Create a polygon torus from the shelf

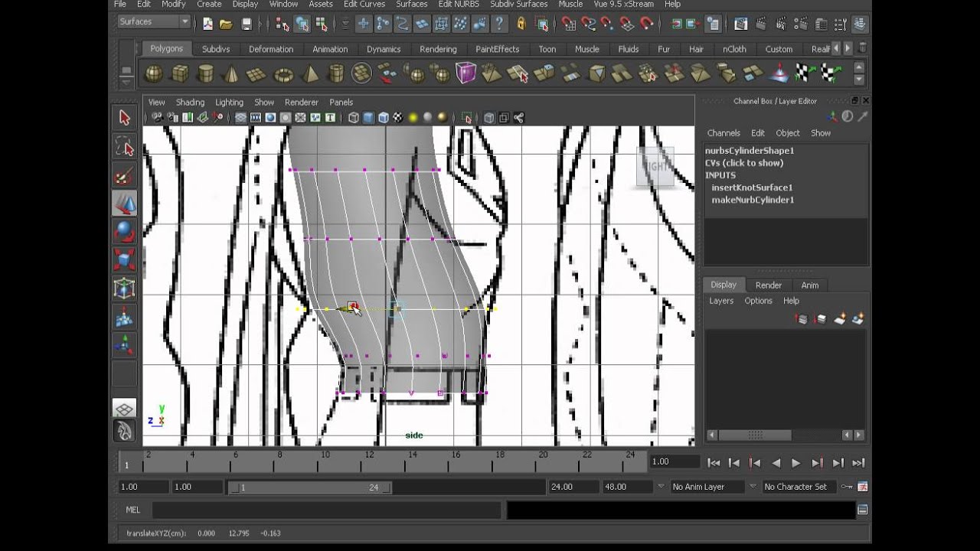coord(283,73)
